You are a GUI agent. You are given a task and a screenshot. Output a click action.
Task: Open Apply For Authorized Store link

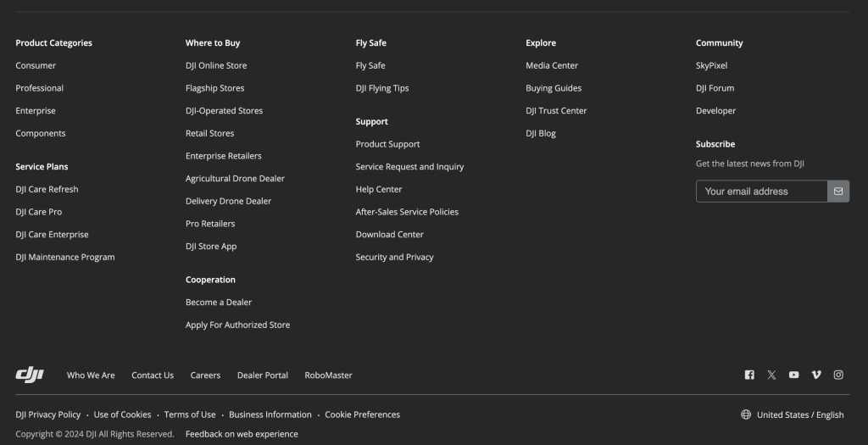[238, 325]
